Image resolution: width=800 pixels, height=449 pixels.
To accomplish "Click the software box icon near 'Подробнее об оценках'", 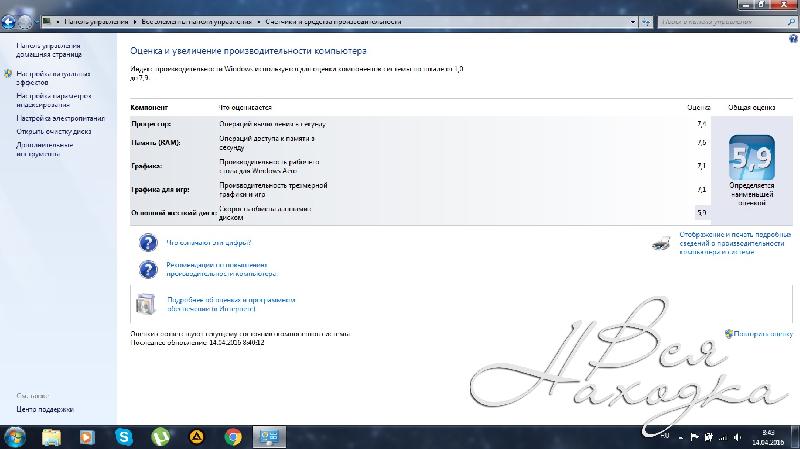I will click(x=146, y=303).
